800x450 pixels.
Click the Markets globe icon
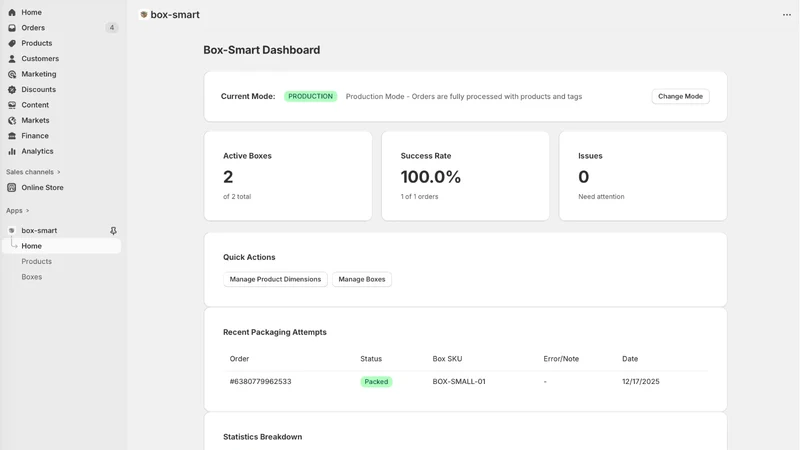[12, 120]
